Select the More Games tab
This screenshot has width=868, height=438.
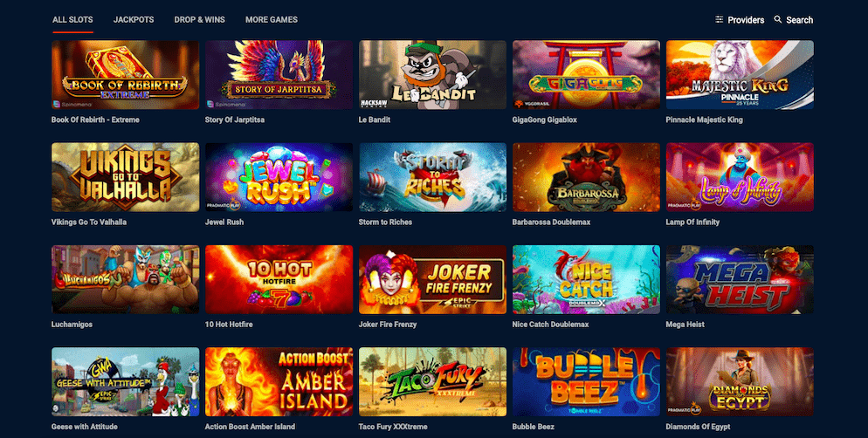pos(272,19)
